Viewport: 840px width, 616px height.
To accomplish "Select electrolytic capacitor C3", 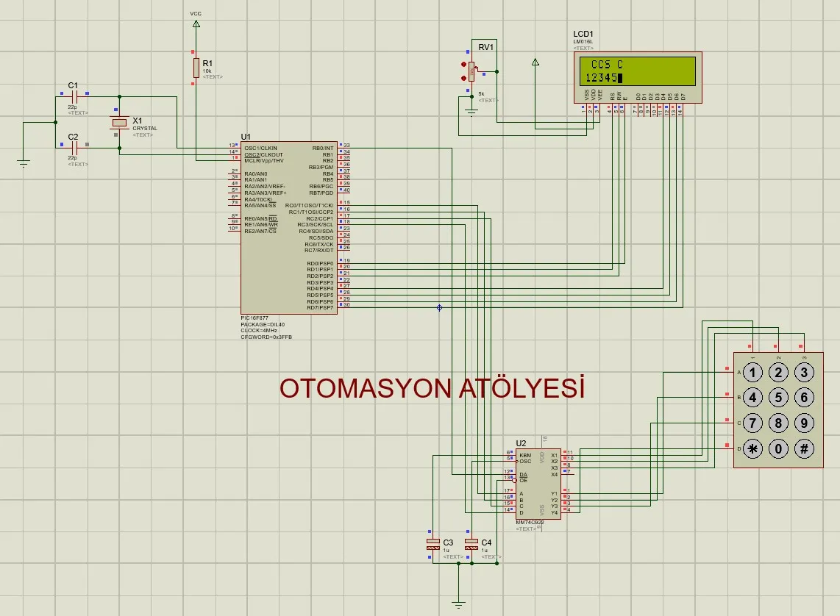I will pyautogui.click(x=433, y=543).
